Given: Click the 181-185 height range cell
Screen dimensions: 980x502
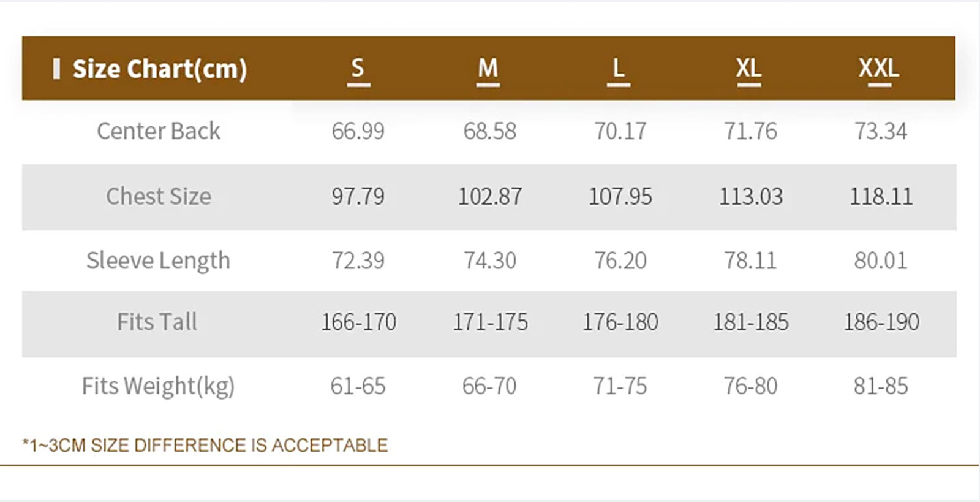Looking at the screenshot, I should click(x=751, y=322).
